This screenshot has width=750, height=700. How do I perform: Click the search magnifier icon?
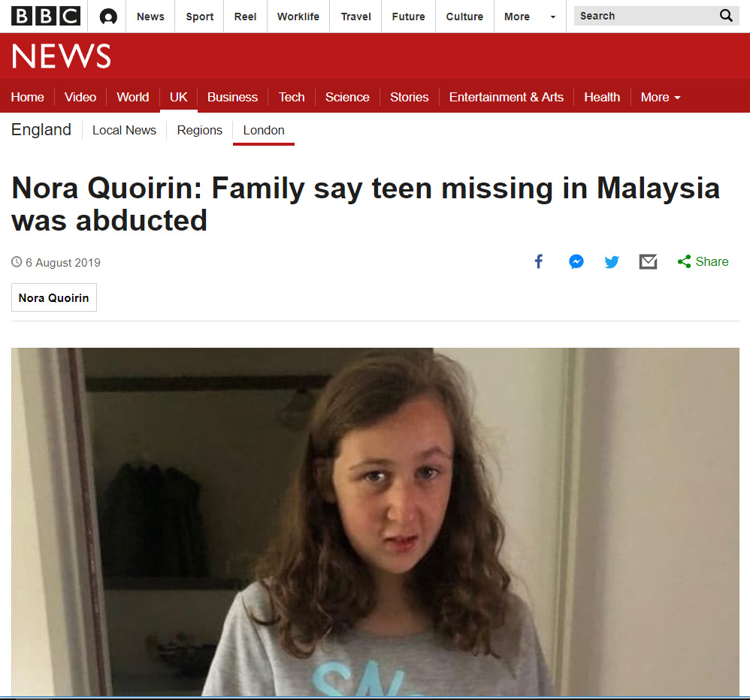[726, 16]
